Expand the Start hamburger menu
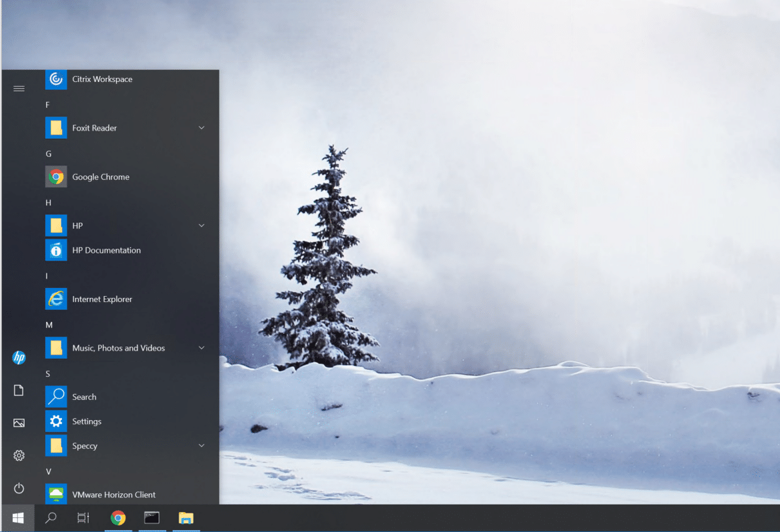Screen dimensions: 780x532 click(x=19, y=89)
